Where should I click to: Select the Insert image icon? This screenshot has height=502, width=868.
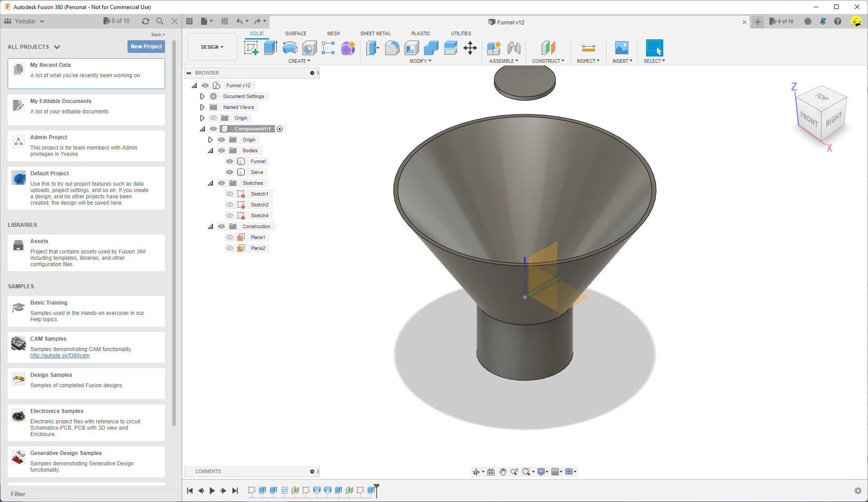(622, 48)
